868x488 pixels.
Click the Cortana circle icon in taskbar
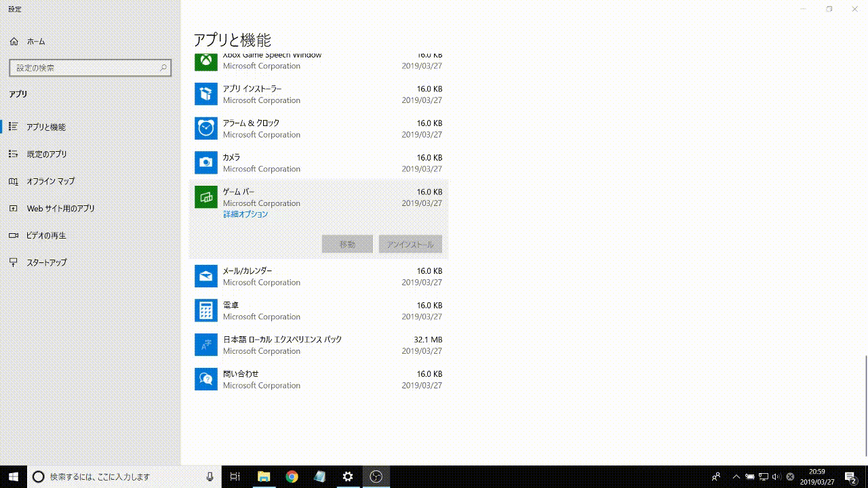click(x=39, y=476)
